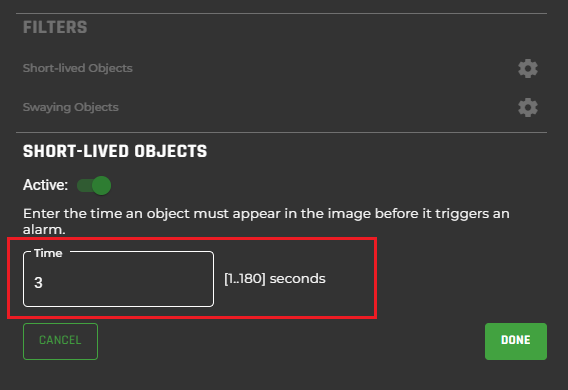568x390 pixels.
Task: Click the floating Time field label
Action: (48, 253)
